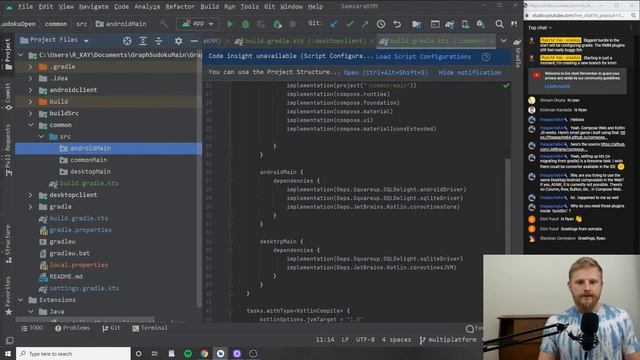Image resolution: width=640 pixels, height=360 pixels.
Task: Commit changes with the Git checkmark icon
Action: [350, 24]
